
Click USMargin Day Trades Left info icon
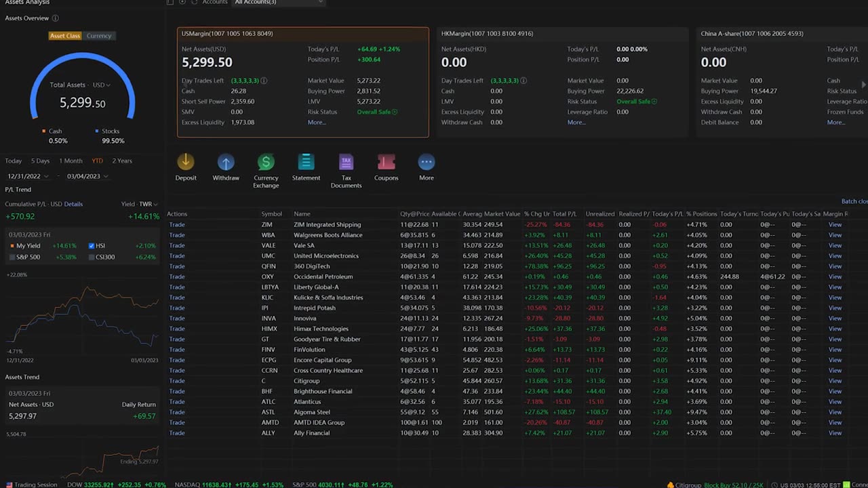click(264, 81)
